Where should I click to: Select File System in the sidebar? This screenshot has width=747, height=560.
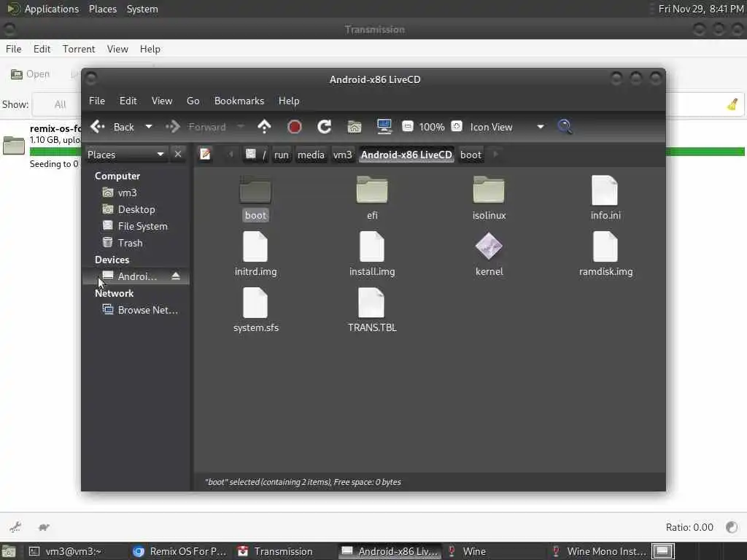[x=136, y=226]
